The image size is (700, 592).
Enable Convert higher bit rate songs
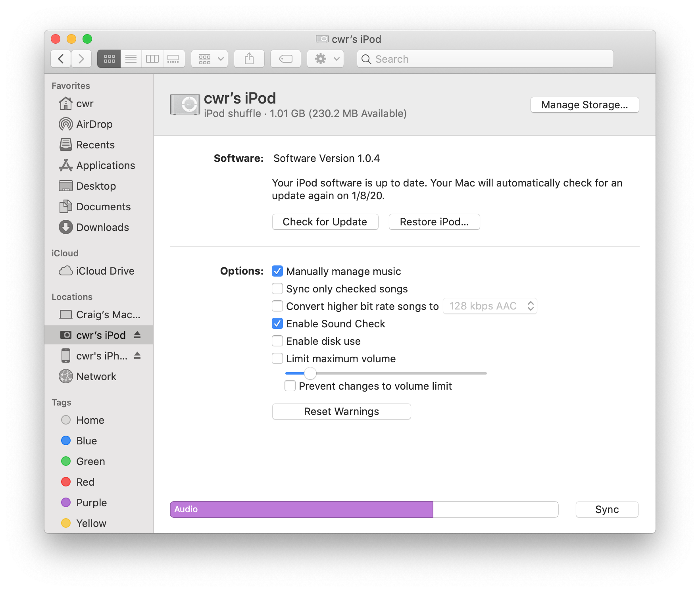(x=277, y=306)
